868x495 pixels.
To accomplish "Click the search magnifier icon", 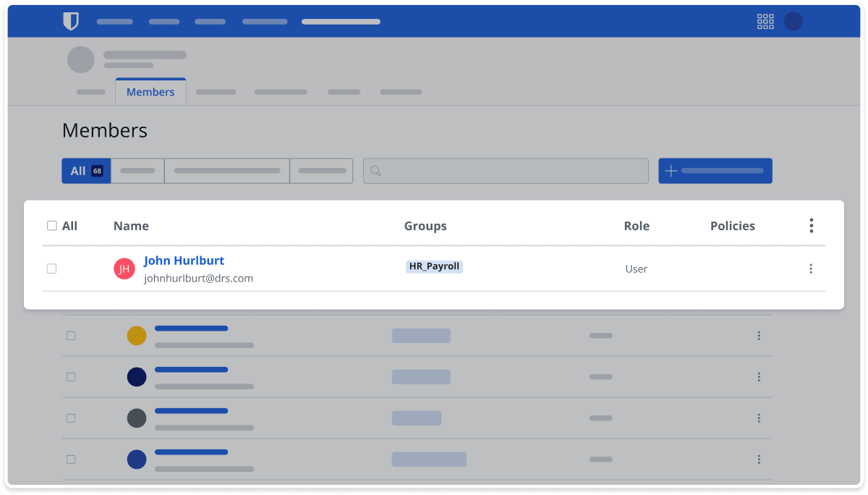I will (x=376, y=171).
